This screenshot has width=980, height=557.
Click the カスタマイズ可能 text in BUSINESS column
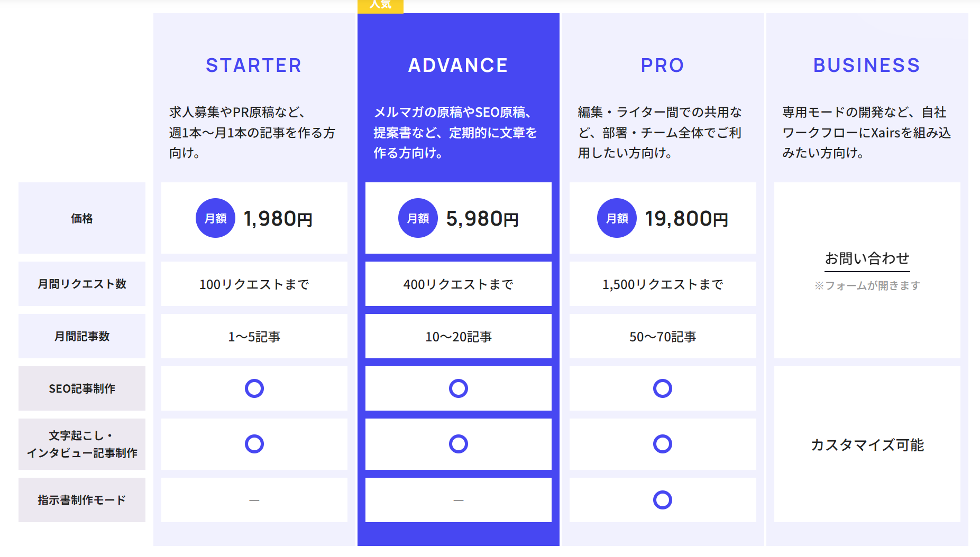pyautogui.click(x=867, y=445)
